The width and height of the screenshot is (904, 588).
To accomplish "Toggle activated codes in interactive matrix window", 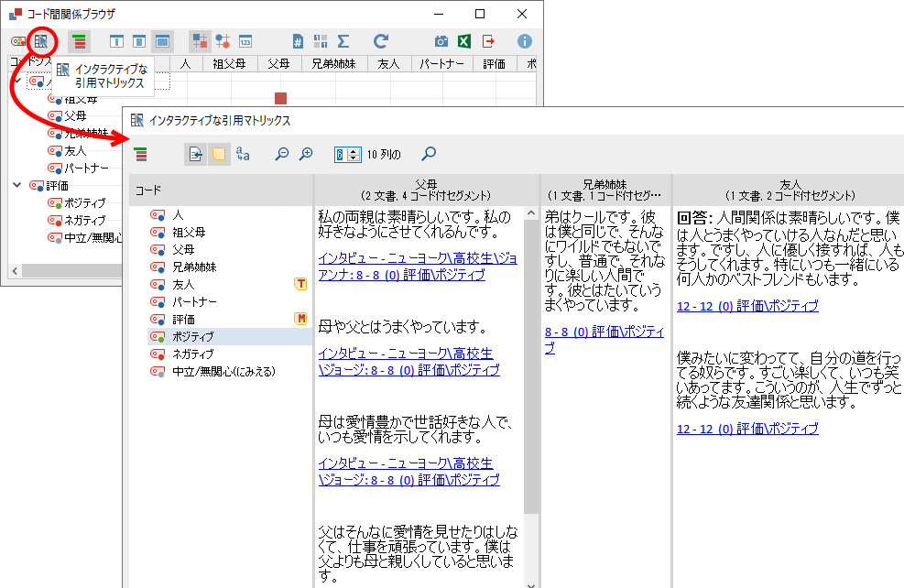I will 141,155.
